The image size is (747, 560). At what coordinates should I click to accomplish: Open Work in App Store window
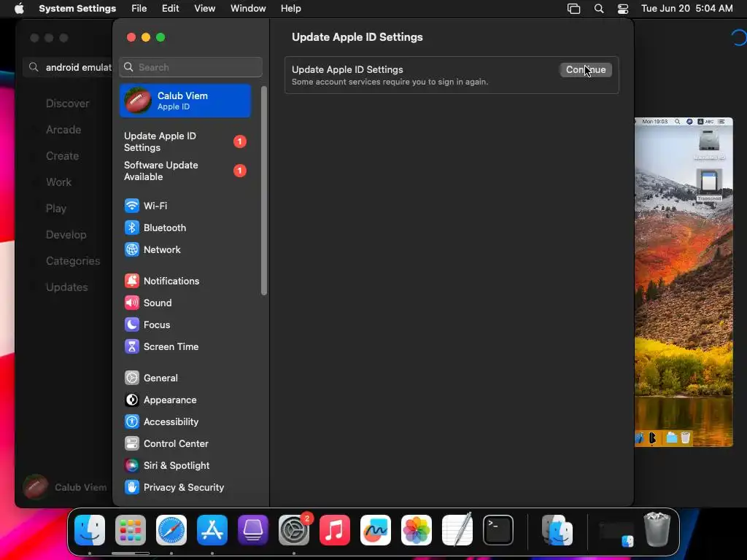coord(58,182)
